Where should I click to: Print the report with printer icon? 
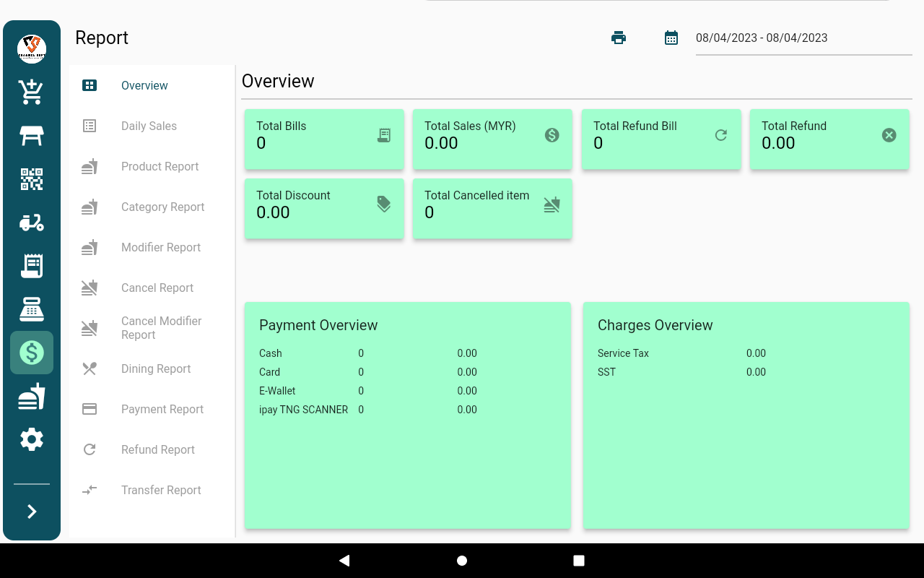[619, 38]
